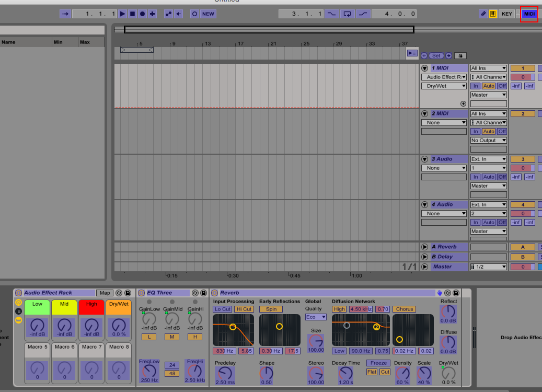Viewport: 542px width, 392px height.
Task: Open the Master track 1/2 output dropdown
Action: [488, 267]
